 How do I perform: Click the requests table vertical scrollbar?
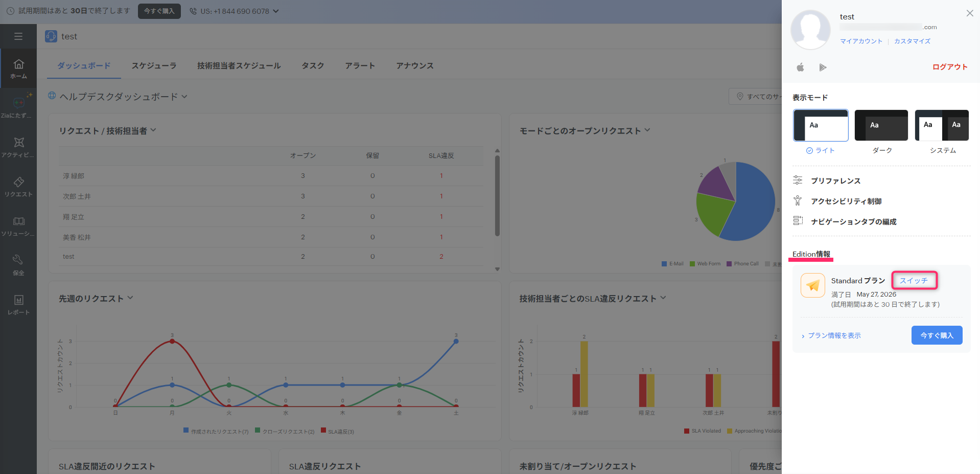coord(497,196)
